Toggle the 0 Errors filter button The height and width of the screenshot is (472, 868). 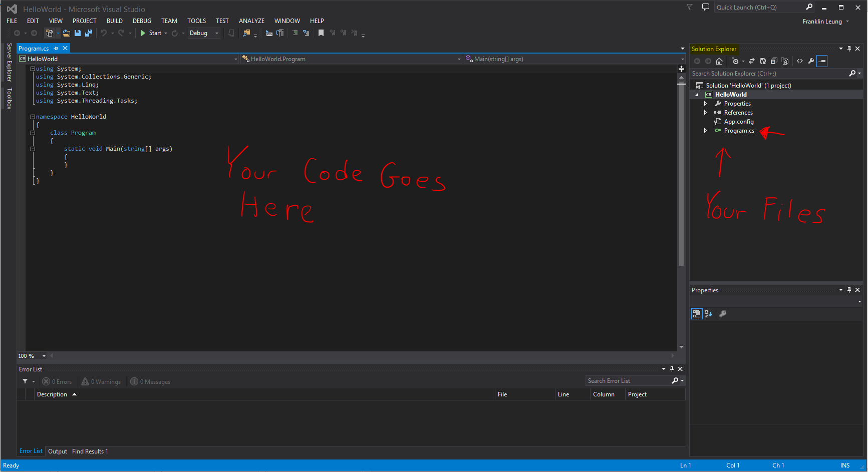tap(57, 381)
